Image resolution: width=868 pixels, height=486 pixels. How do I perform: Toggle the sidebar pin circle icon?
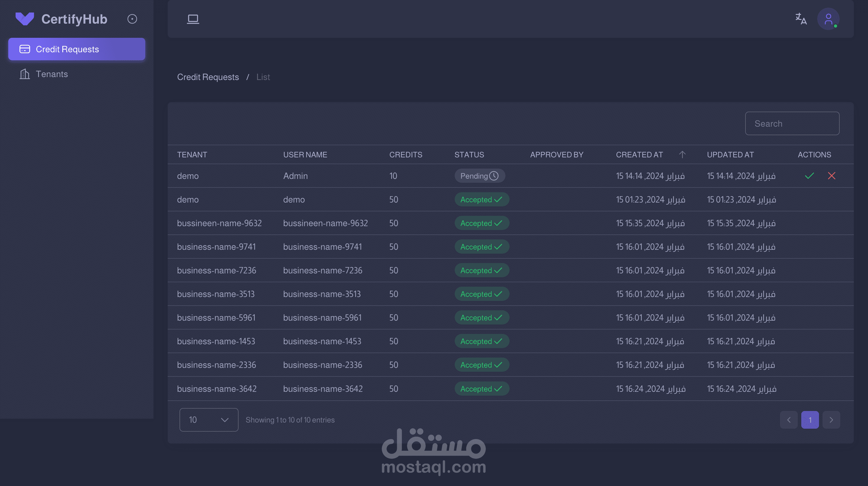click(x=132, y=19)
